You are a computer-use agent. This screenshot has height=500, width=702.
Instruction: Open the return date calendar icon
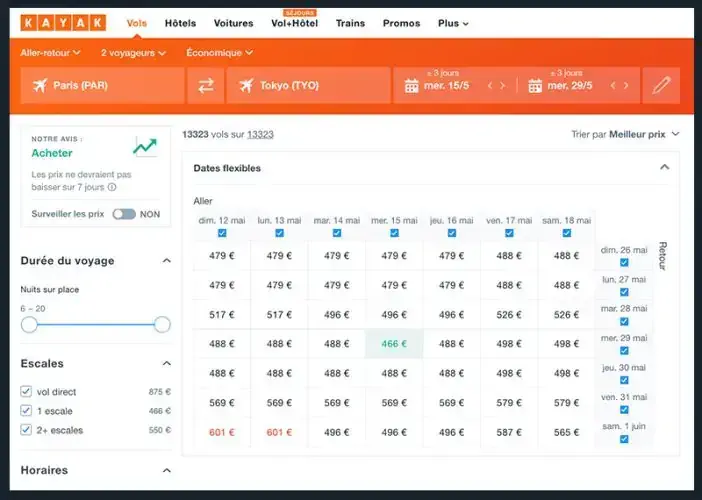tap(535, 86)
